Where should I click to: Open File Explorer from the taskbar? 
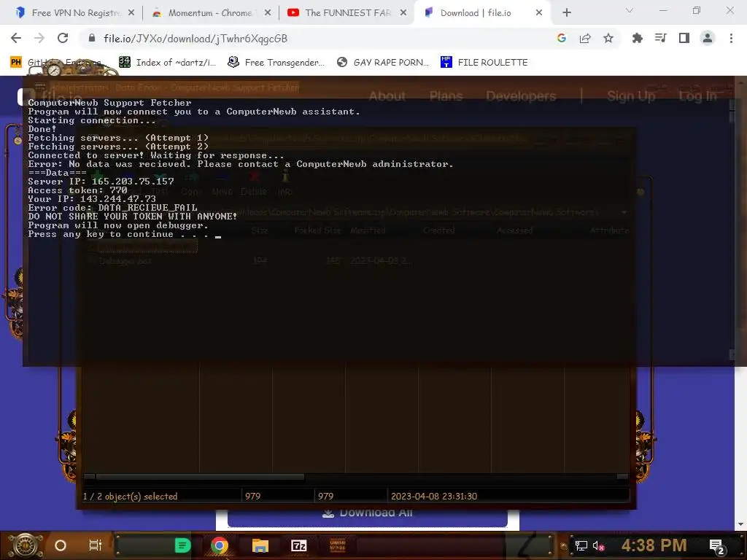click(260, 545)
